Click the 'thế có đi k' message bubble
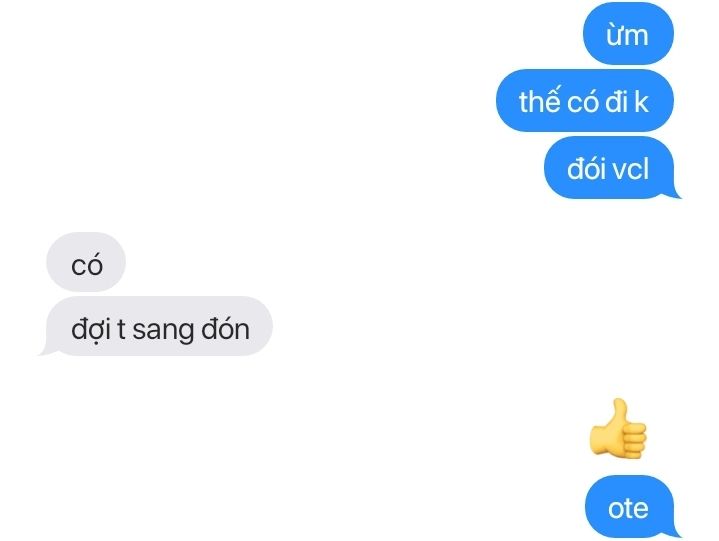719x541 pixels. pos(585,100)
